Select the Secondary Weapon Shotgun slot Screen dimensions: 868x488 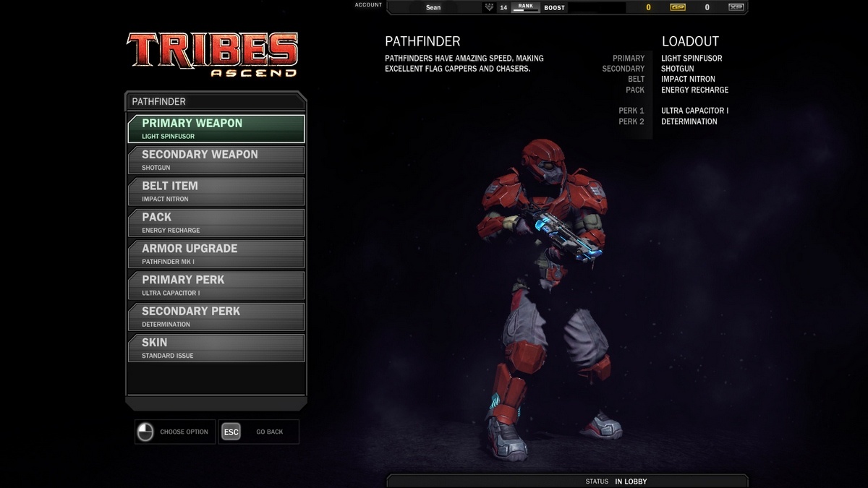pos(216,160)
